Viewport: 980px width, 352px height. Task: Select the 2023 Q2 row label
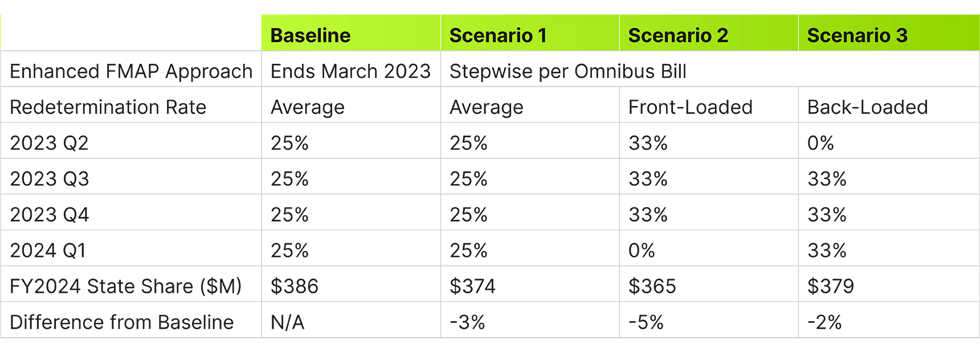[50, 143]
